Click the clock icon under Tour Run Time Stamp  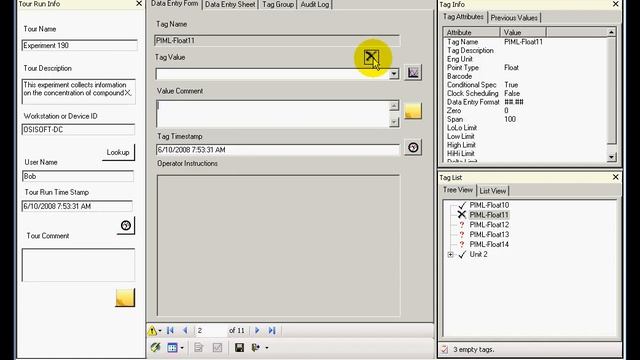tap(126, 225)
